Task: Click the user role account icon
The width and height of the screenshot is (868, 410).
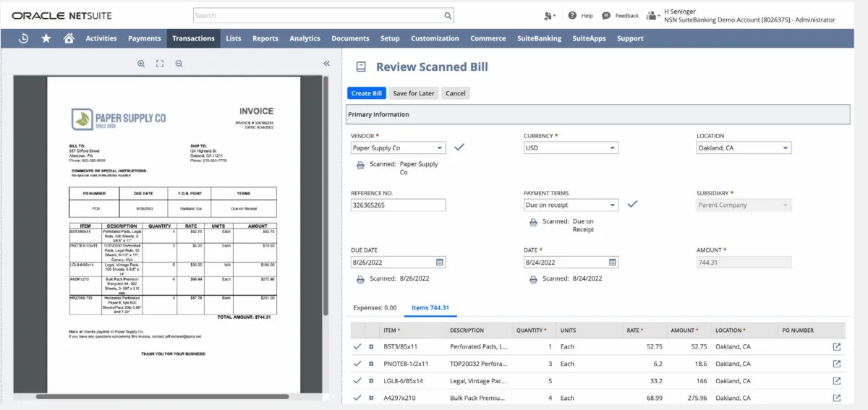Action: click(653, 15)
